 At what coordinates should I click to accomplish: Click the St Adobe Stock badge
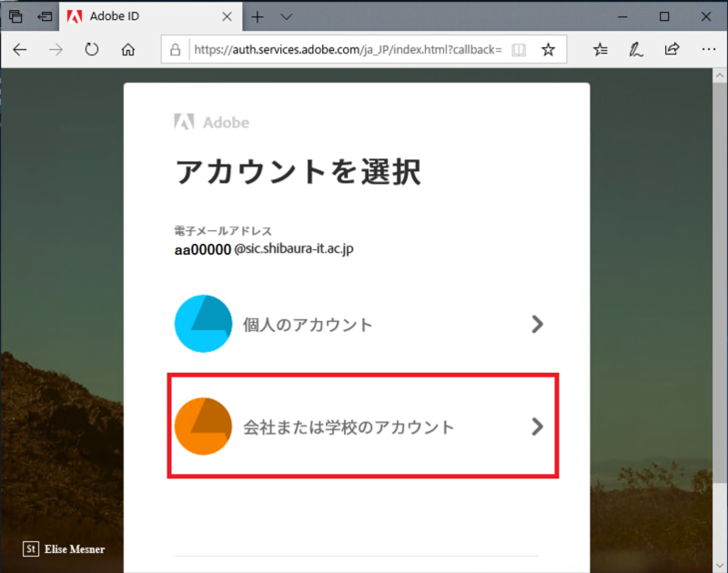point(31,548)
